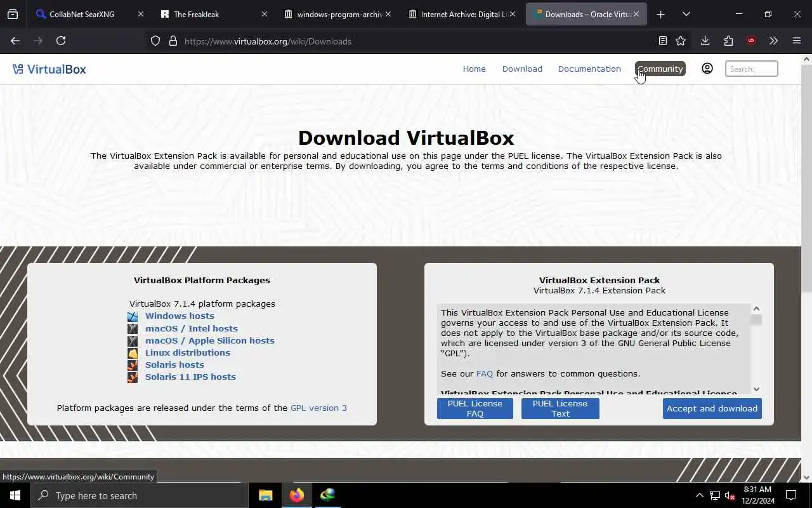Open a new tab
The width and height of the screenshot is (812, 508).
(660, 14)
